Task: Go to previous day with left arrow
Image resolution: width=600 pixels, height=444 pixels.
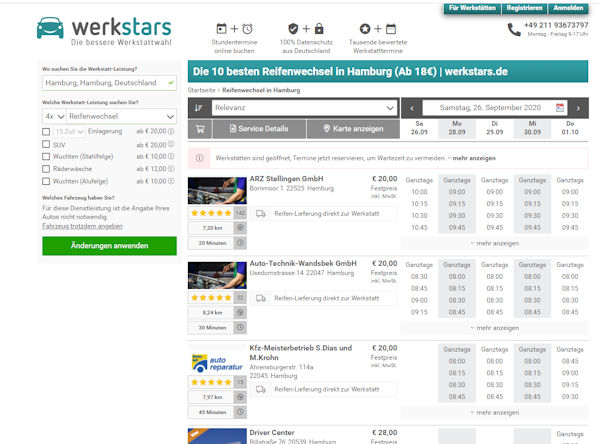Action: point(412,108)
